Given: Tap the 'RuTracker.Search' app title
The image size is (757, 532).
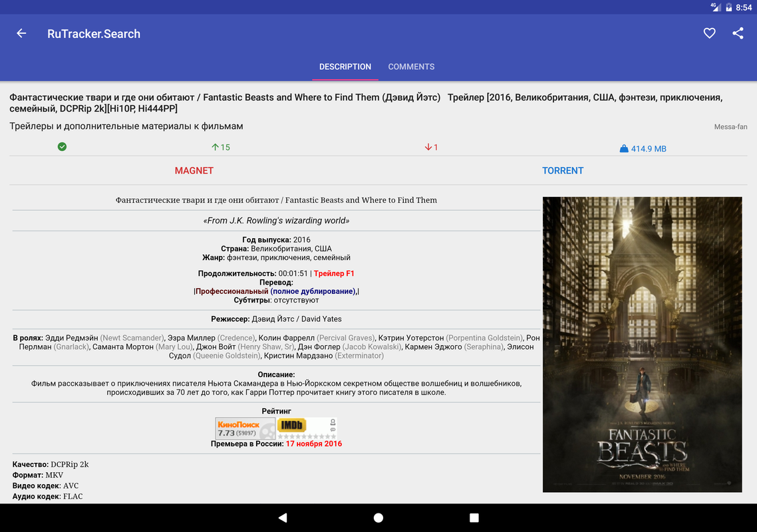Looking at the screenshot, I should pyautogui.click(x=94, y=34).
